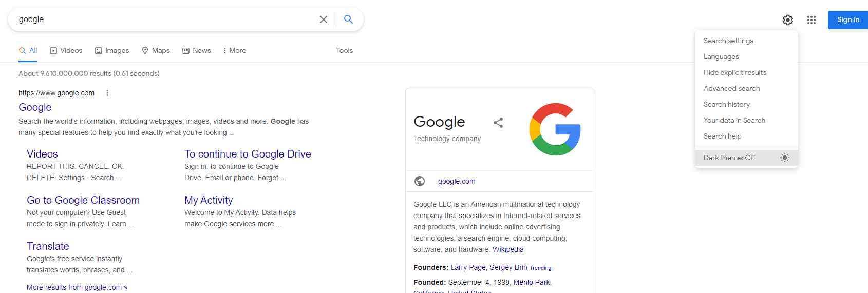The height and width of the screenshot is (293, 868).
Task: Click the share icon beside Google title
Action: (498, 123)
